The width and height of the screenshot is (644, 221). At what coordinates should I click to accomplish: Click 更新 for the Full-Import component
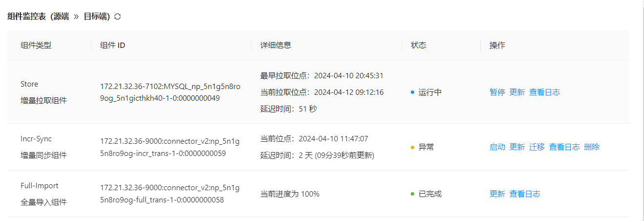[497, 194]
